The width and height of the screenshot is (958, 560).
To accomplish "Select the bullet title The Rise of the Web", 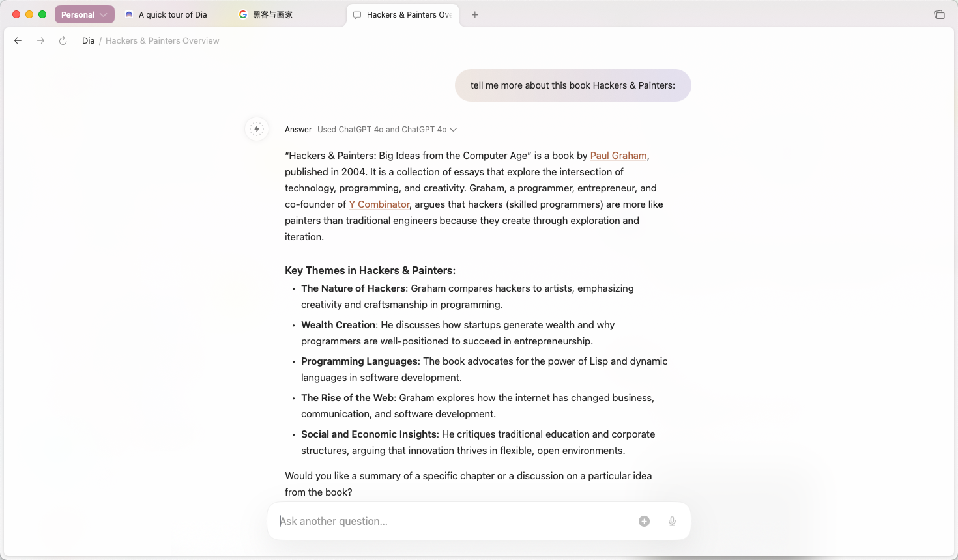I will (x=347, y=398).
